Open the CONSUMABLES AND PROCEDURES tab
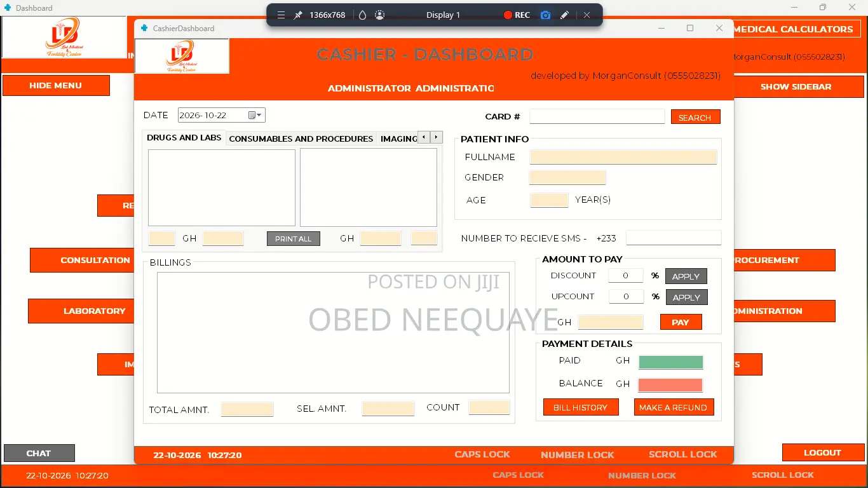 pyautogui.click(x=301, y=139)
